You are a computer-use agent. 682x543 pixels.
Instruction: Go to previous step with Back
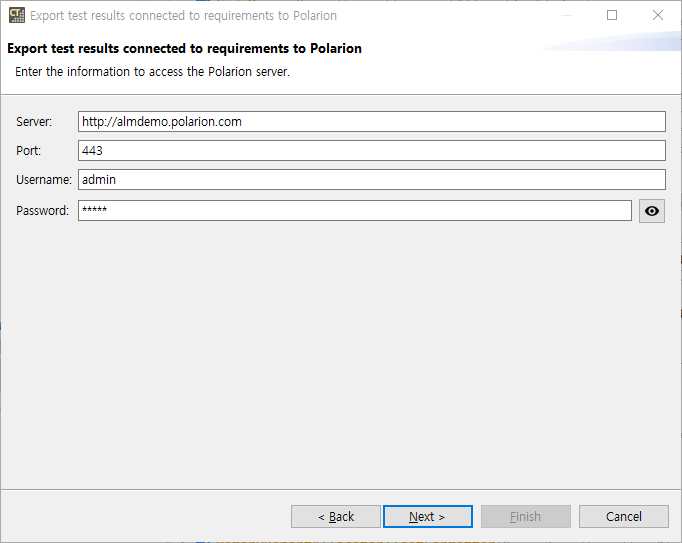pyautogui.click(x=336, y=516)
